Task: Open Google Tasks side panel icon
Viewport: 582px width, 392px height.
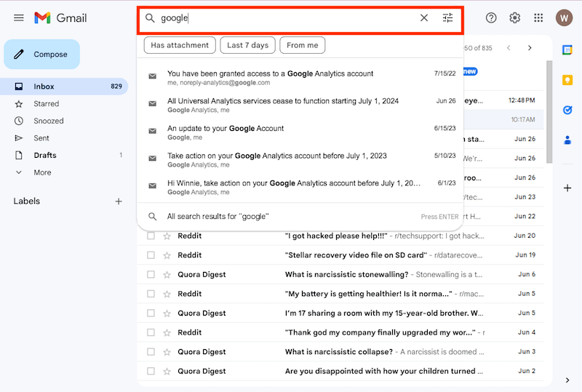Action: pyautogui.click(x=567, y=110)
